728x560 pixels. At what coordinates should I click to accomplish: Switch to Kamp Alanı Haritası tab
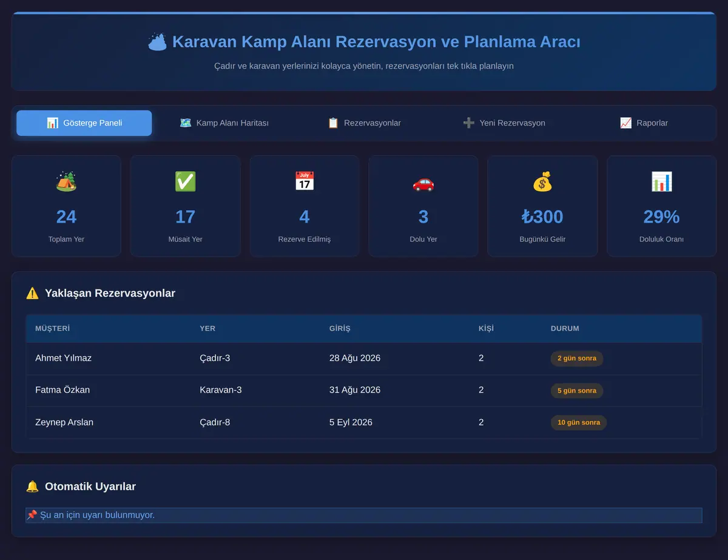[x=224, y=123]
